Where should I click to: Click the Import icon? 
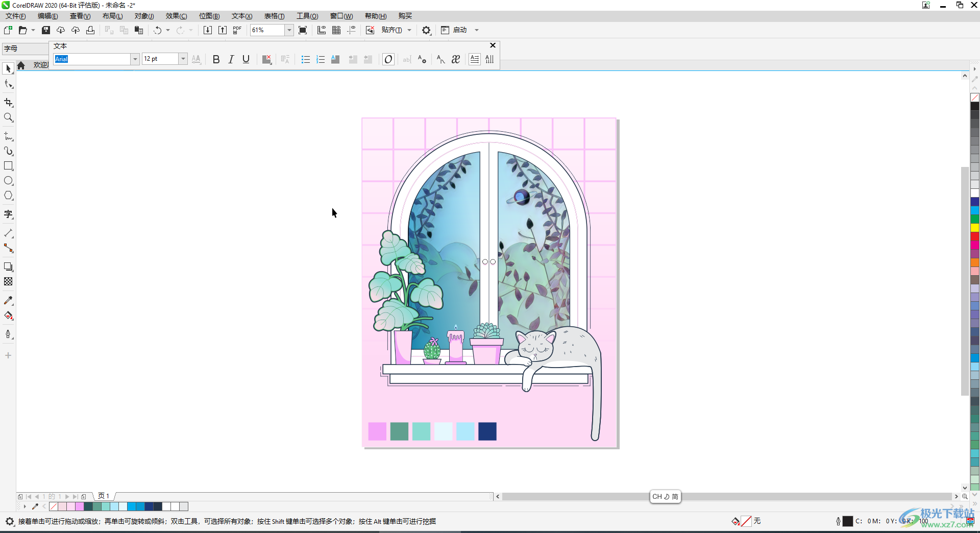pyautogui.click(x=208, y=30)
